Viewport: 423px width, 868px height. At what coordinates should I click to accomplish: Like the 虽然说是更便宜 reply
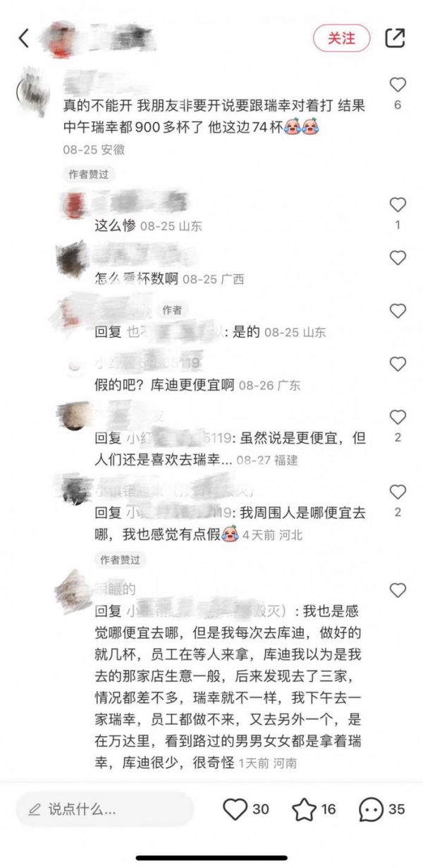coord(398,417)
